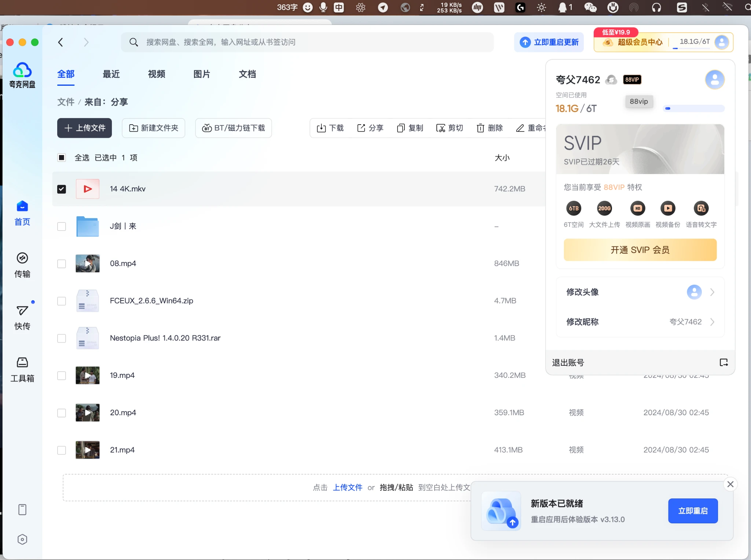This screenshot has width=751, height=560.
Task: Toggle the 全选 select-all checkbox
Action: [x=62, y=158]
